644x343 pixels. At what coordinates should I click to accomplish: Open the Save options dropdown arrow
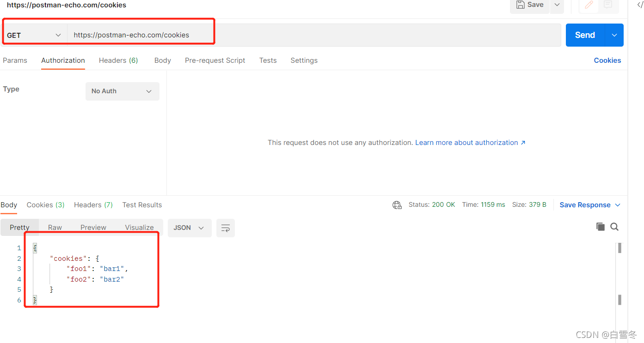[x=557, y=5]
